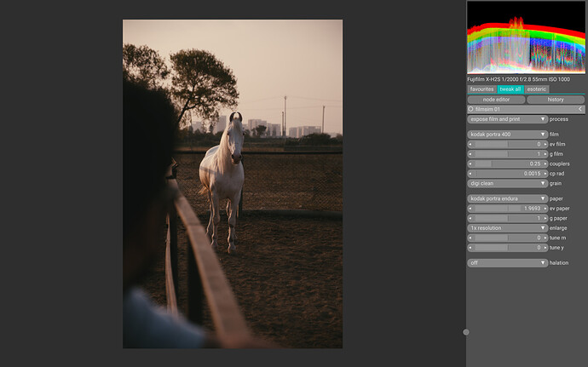This screenshot has width=588, height=367.
Task: Switch to the esoteric tab
Action: pos(537,89)
